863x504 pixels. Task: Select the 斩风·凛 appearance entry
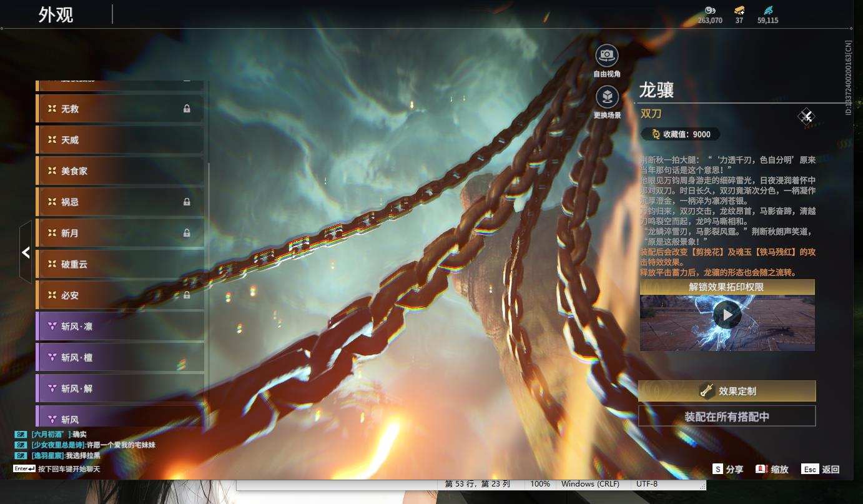click(120, 327)
